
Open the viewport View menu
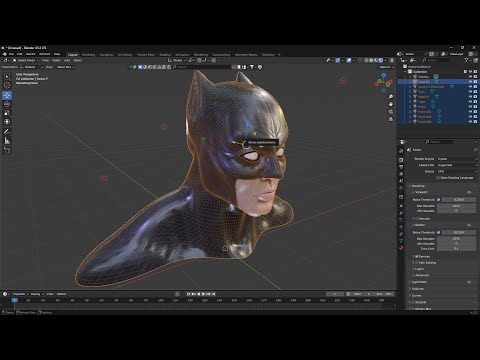click(x=45, y=60)
